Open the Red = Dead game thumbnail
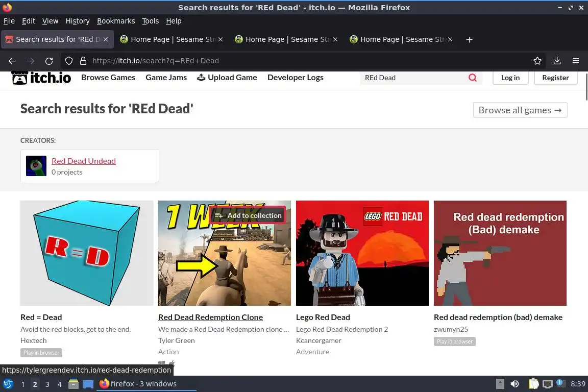This screenshot has height=392, width=588. 87,253
